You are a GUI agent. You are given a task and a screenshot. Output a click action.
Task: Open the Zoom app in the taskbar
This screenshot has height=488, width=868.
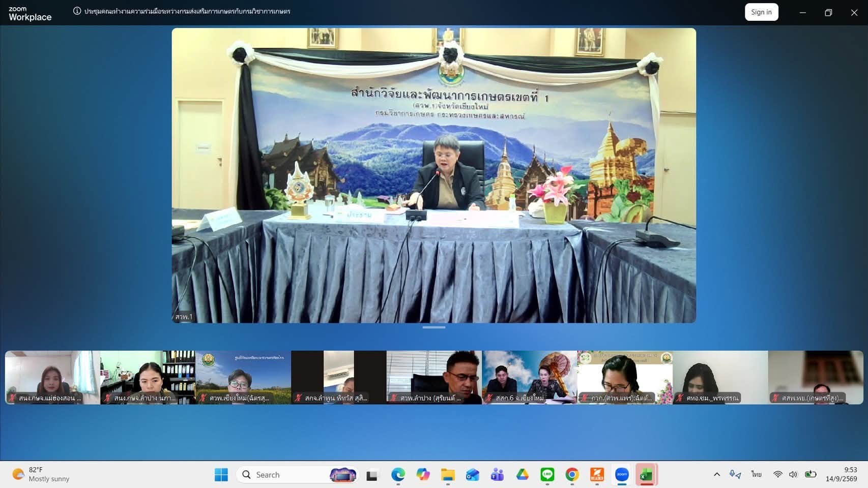click(622, 475)
